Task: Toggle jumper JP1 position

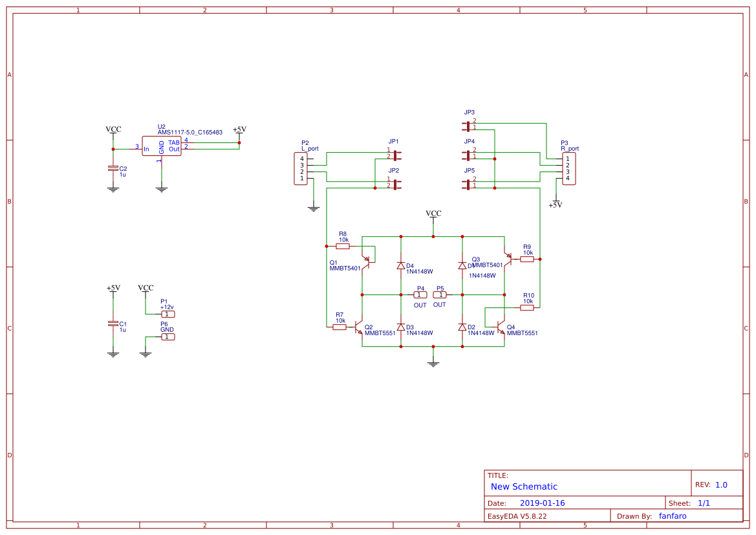Action: coord(394,155)
